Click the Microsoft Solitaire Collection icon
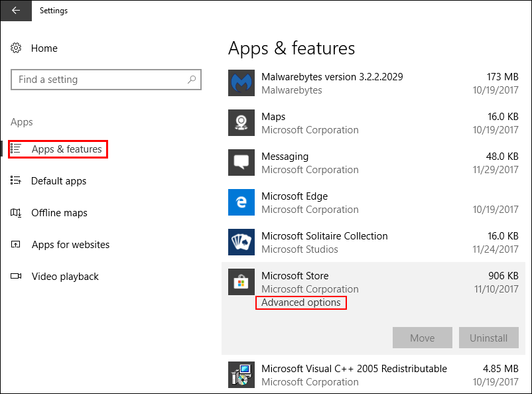 [241, 242]
